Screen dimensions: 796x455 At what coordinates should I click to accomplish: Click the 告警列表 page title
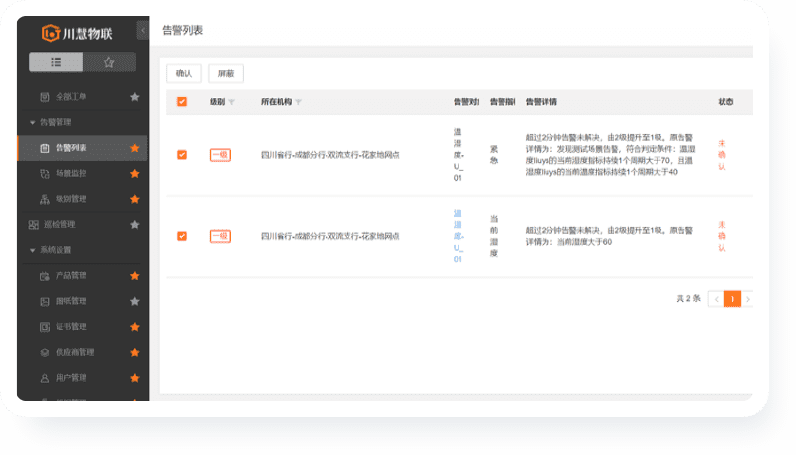[x=183, y=30]
